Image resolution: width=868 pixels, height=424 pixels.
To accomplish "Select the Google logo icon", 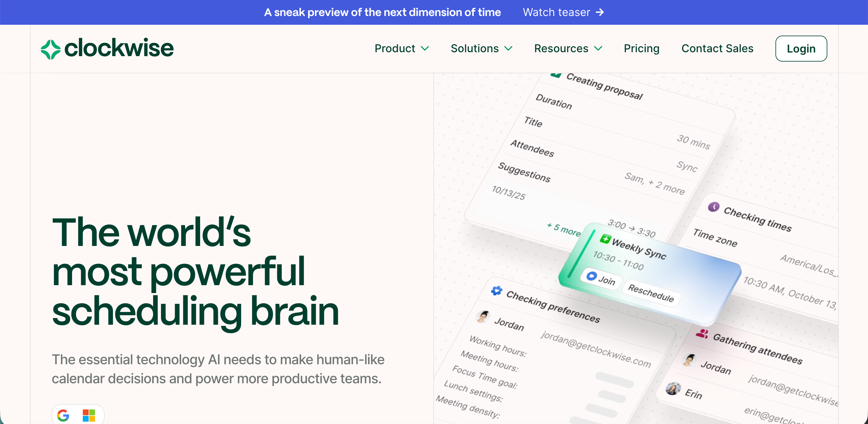I will pyautogui.click(x=63, y=415).
